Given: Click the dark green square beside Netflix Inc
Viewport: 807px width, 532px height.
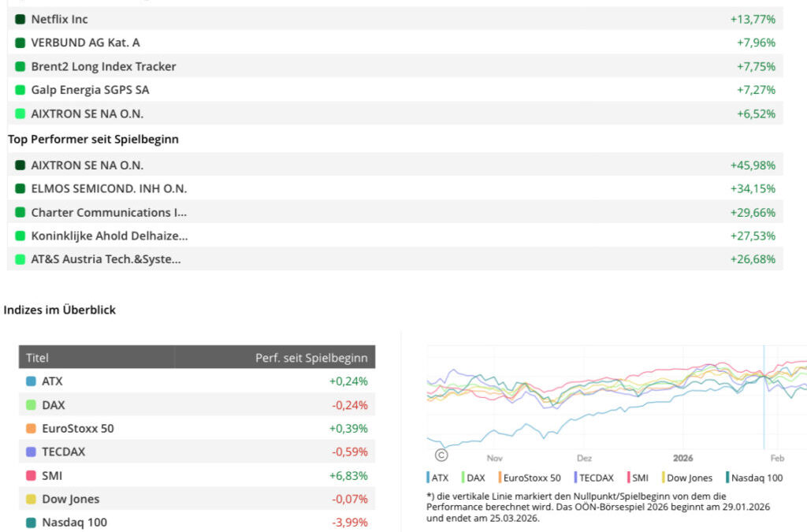Looking at the screenshot, I should tap(20, 19).
